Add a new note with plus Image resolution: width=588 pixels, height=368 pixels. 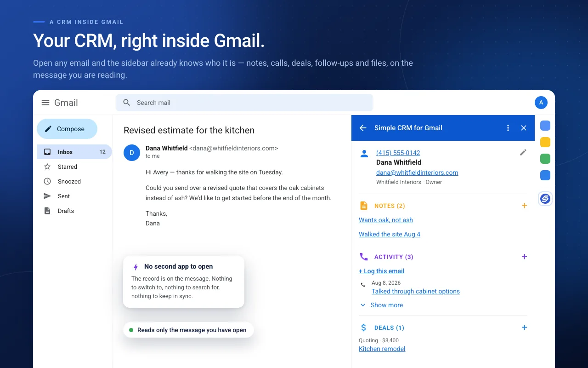(524, 206)
